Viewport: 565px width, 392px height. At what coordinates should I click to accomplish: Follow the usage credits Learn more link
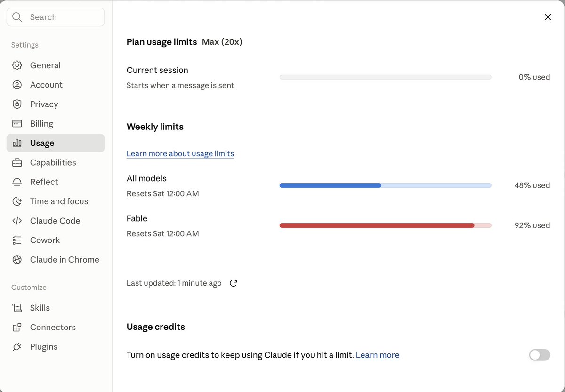[378, 355]
